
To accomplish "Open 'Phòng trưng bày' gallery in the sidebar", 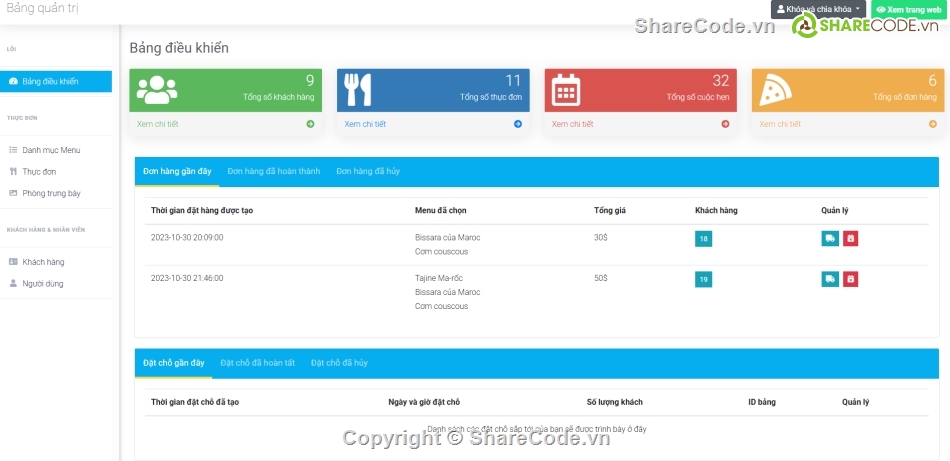I will [51, 193].
